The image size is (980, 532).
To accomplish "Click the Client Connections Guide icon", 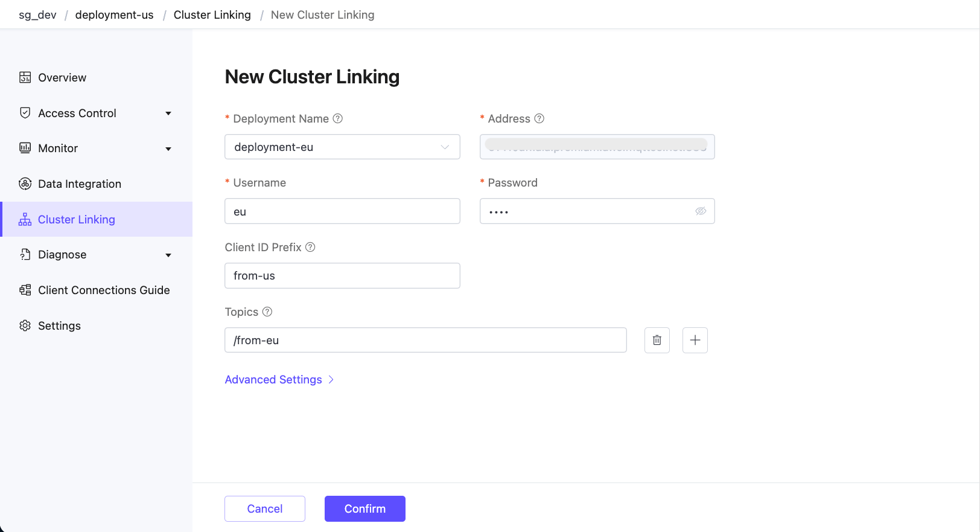I will (x=25, y=290).
